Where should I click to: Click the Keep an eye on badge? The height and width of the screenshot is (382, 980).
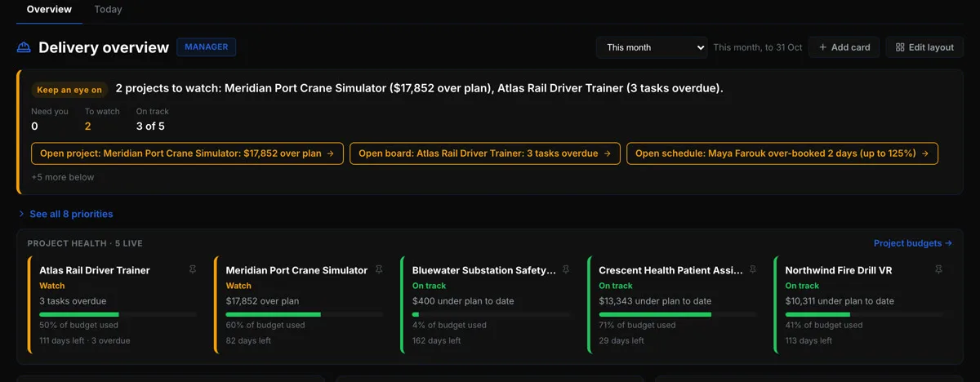coord(69,90)
